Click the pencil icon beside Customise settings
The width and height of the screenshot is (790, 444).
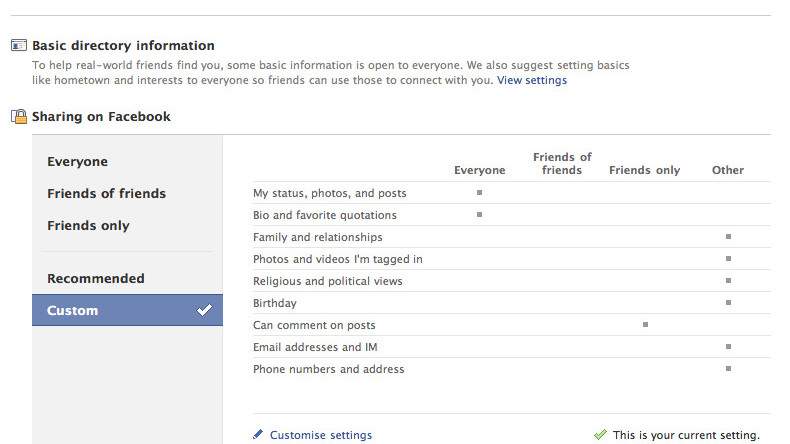click(x=258, y=434)
